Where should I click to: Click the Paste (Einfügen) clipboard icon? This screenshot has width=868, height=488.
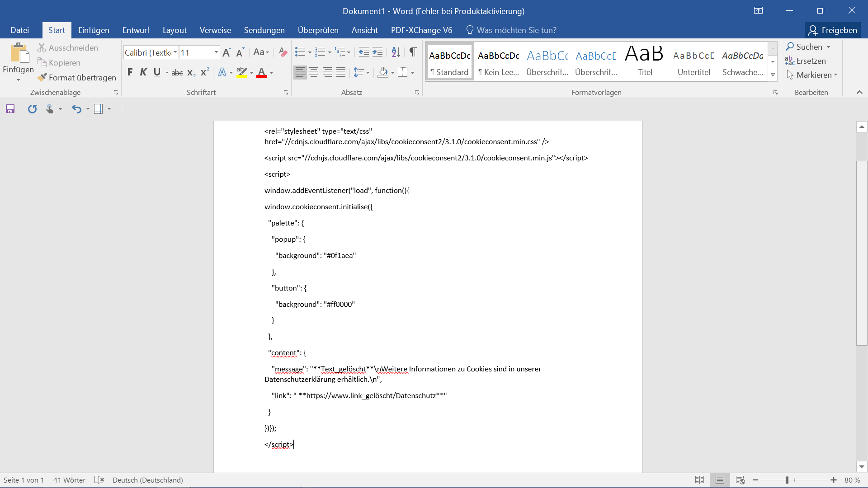tap(19, 53)
